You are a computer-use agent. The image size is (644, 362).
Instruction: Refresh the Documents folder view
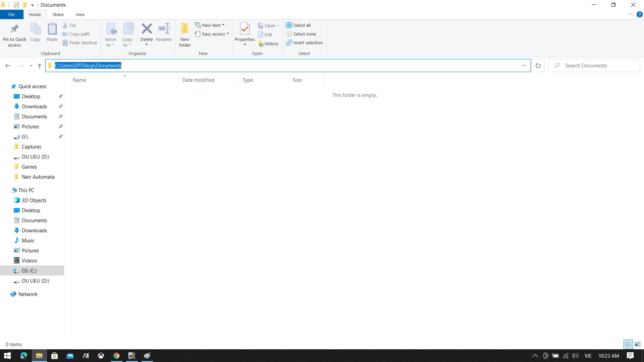(x=538, y=66)
